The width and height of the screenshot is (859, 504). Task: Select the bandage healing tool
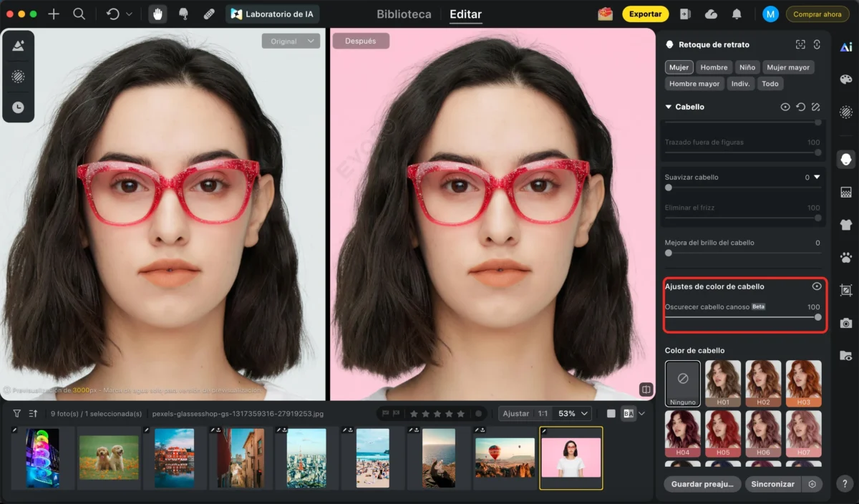(209, 14)
